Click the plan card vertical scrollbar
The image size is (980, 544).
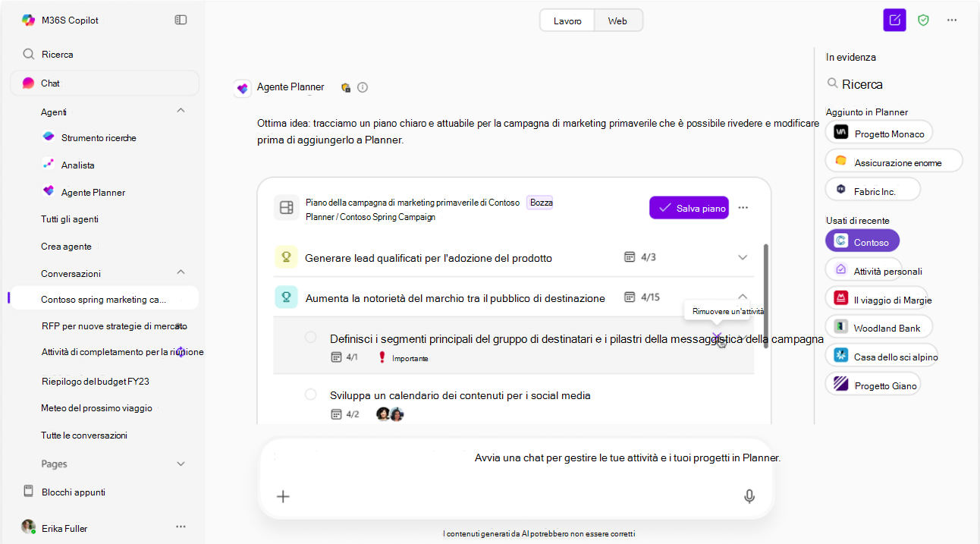tap(765, 295)
